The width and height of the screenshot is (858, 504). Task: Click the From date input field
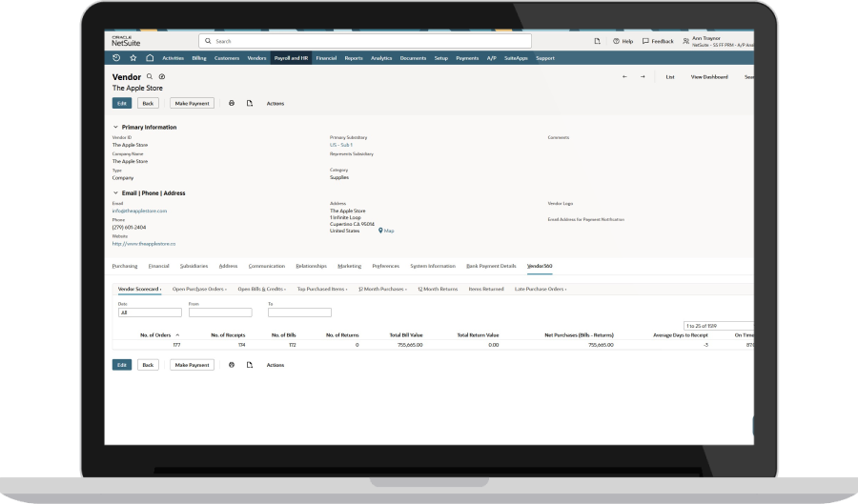(x=219, y=312)
